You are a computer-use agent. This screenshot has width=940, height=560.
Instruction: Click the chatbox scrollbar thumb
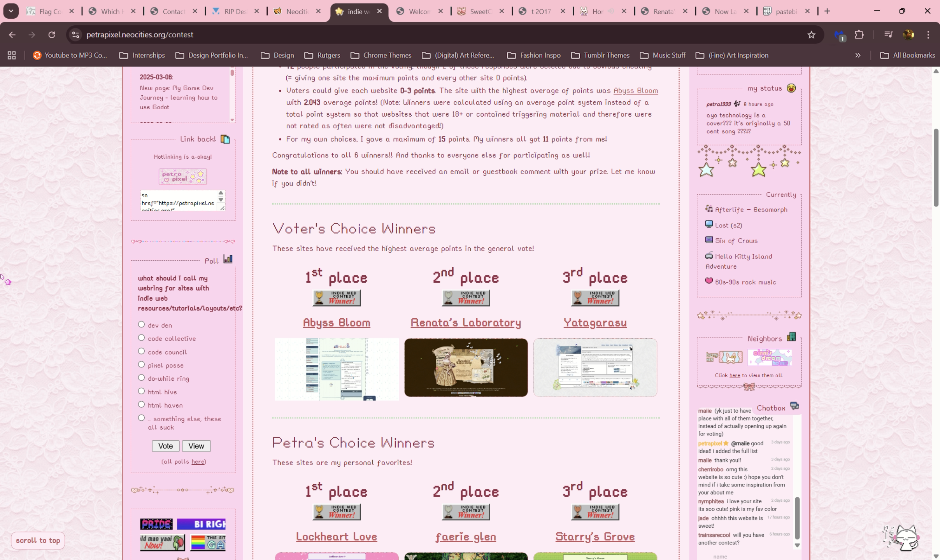(797, 517)
